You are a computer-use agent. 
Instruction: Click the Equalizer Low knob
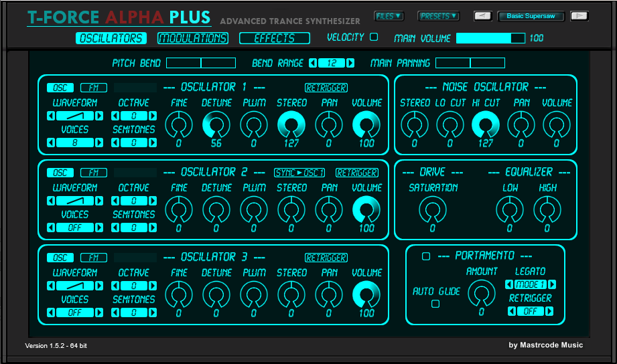click(x=510, y=209)
